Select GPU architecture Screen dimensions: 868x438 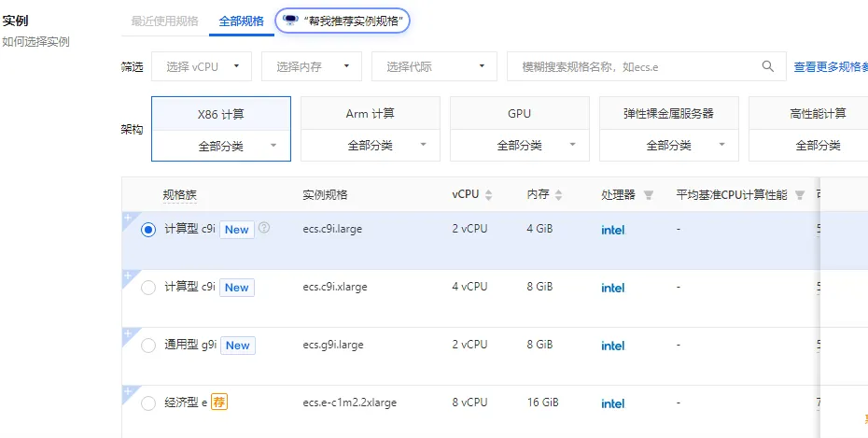tap(520, 114)
